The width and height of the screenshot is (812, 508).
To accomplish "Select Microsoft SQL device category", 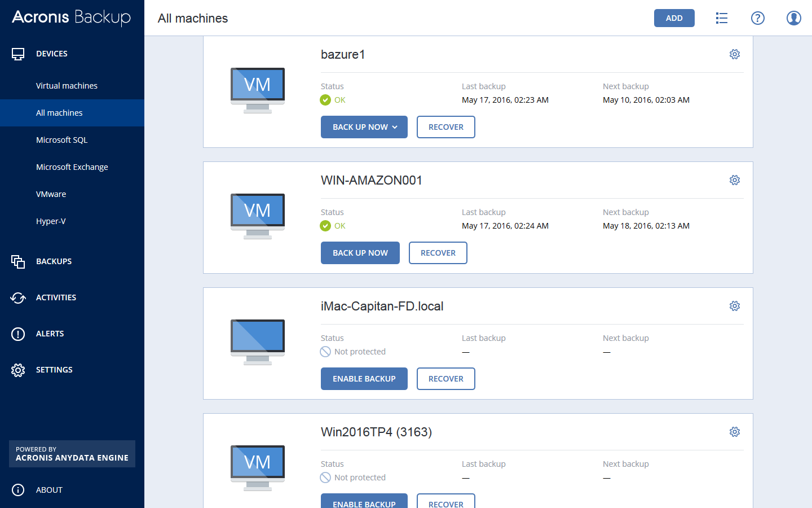I will 61,140.
